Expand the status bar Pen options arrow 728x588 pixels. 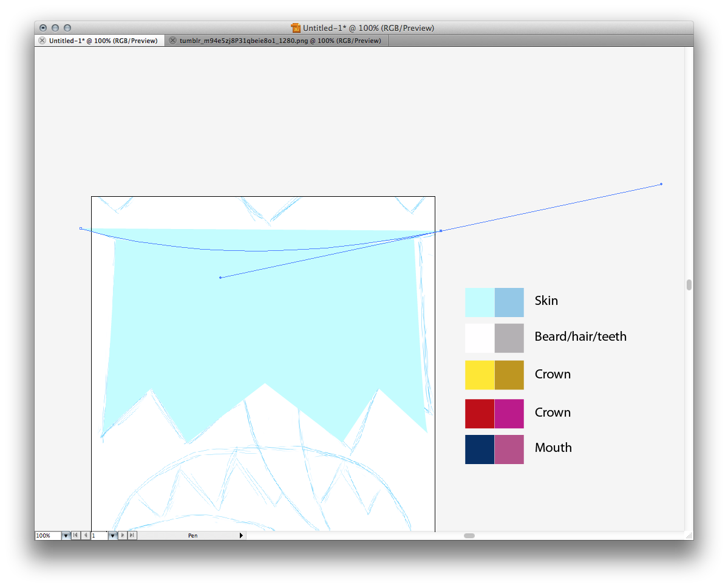(241, 536)
